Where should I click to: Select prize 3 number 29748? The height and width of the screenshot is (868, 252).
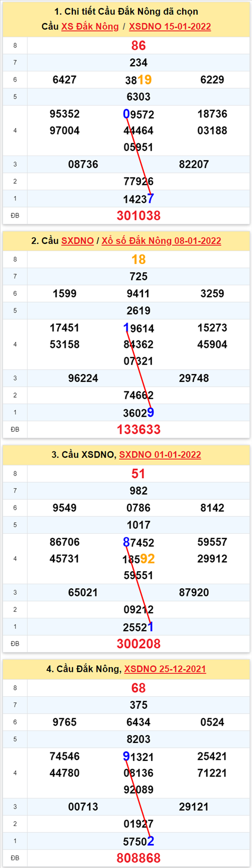[x=194, y=378]
